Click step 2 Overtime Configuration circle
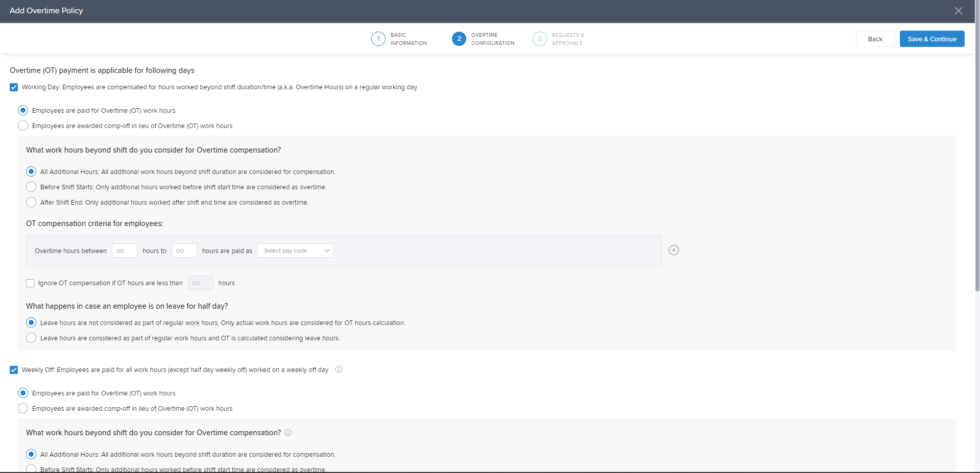This screenshot has height=473, width=980. click(459, 39)
